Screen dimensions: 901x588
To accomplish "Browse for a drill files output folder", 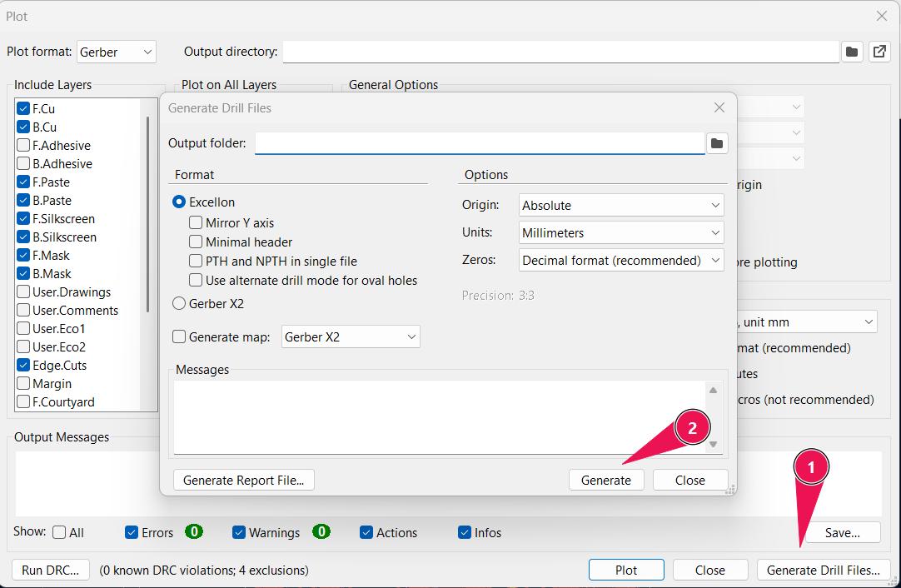I will [717, 142].
